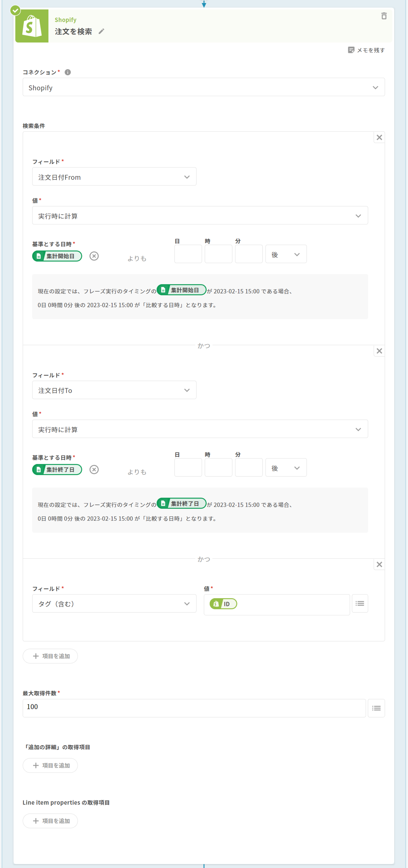408x868 pixels.
Task: Click 項目を追加 under search conditions
Action: (x=50, y=656)
